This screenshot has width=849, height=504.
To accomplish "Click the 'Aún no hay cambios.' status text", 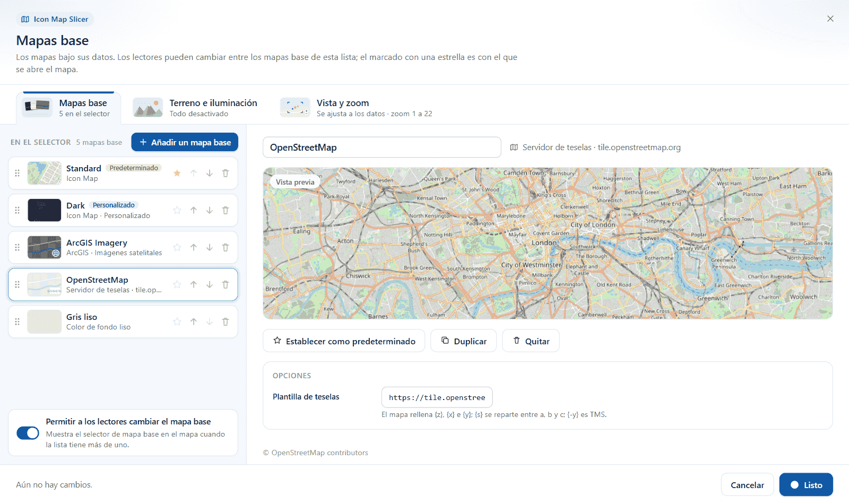I will (x=54, y=485).
